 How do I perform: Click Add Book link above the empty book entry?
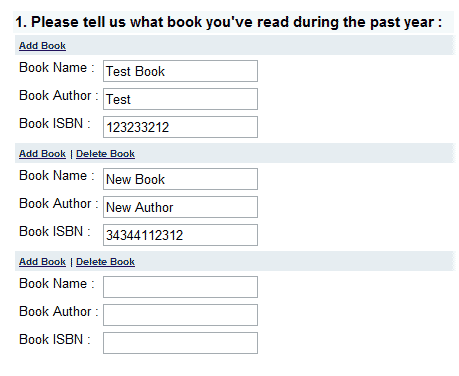click(x=42, y=262)
